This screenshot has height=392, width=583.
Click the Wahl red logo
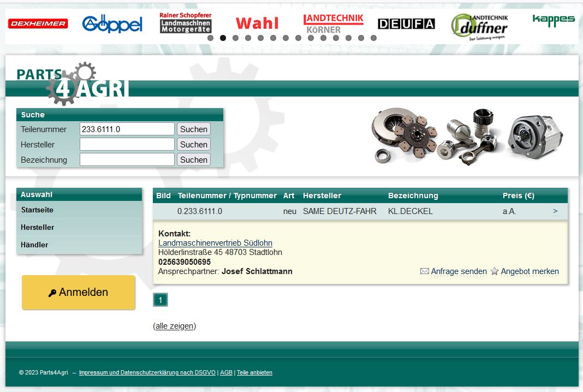(x=257, y=23)
